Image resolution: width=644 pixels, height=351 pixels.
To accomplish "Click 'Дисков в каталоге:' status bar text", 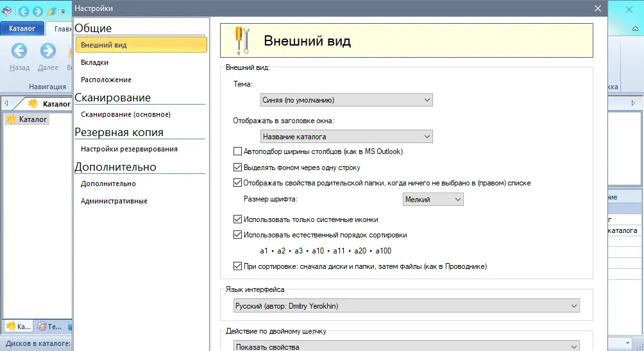I will coord(38,343).
